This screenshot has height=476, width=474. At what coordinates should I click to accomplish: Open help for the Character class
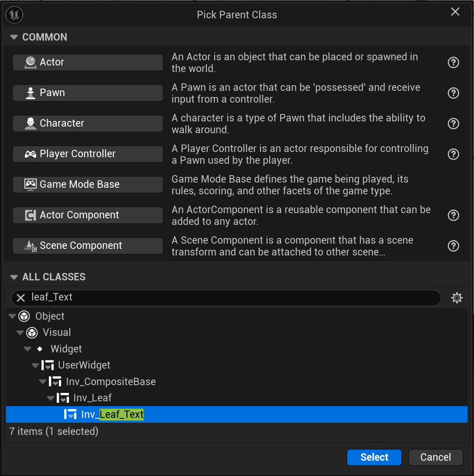point(453,124)
